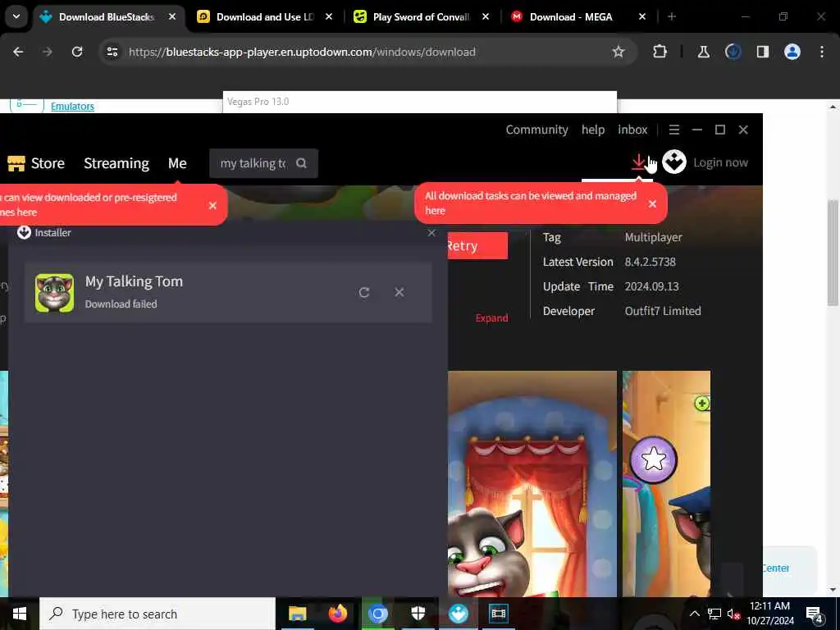Click the Multiplayer tag
This screenshot has width=840, height=630.
(x=653, y=237)
